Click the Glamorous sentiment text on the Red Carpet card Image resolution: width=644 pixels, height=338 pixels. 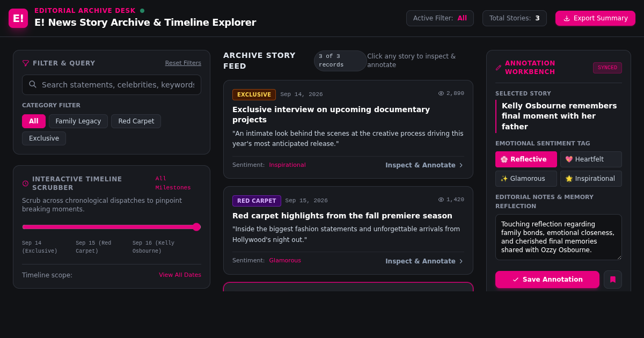pos(285,261)
